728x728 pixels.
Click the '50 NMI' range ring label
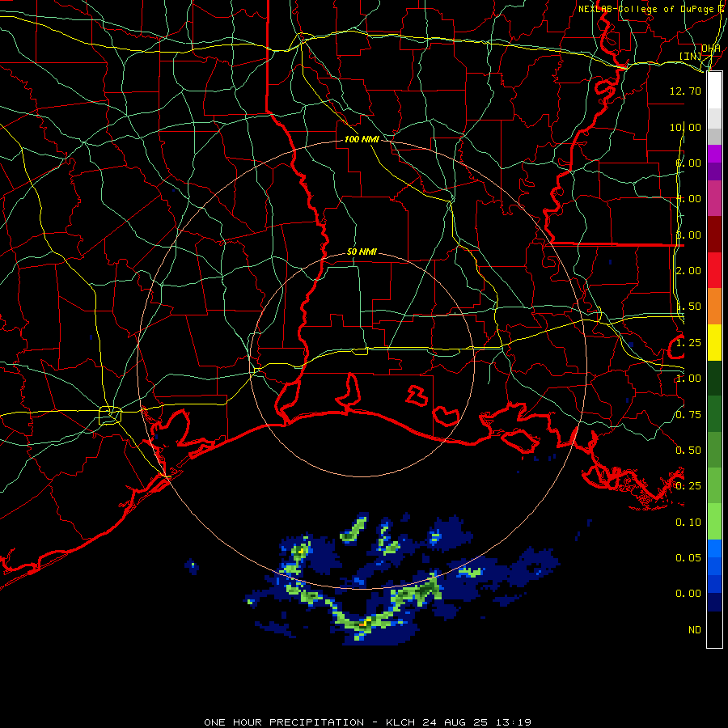pos(362,252)
